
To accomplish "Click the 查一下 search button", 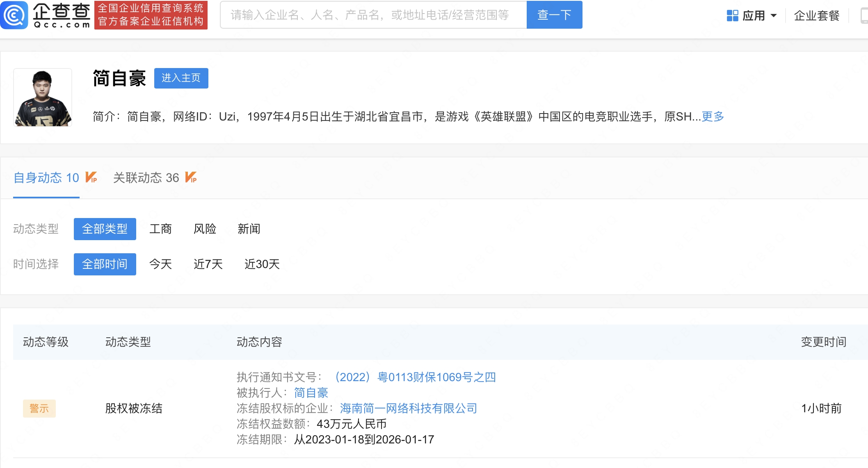I will pyautogui.click(x=554, y=15).
